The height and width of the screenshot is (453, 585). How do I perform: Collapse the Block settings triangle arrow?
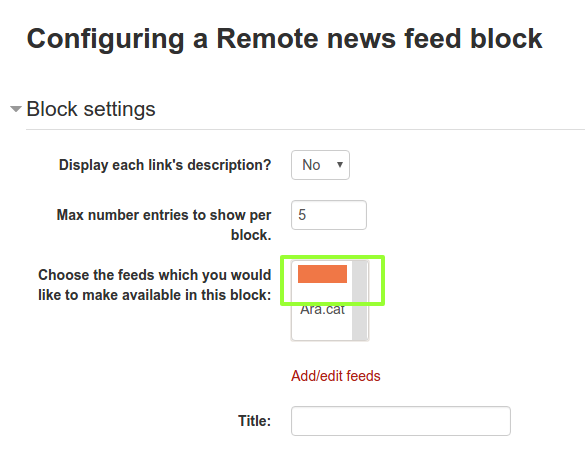(x=16, y=109)
